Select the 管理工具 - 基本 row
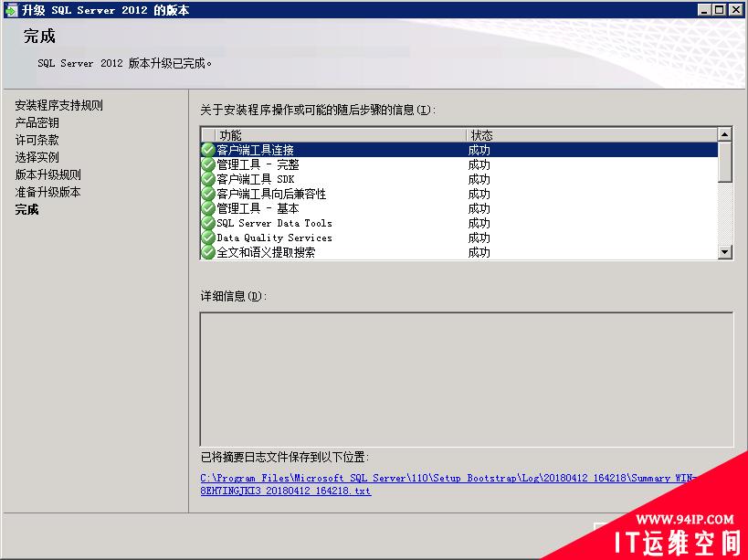The height and width of the screenshot is (560, 748). pos(458,208)
